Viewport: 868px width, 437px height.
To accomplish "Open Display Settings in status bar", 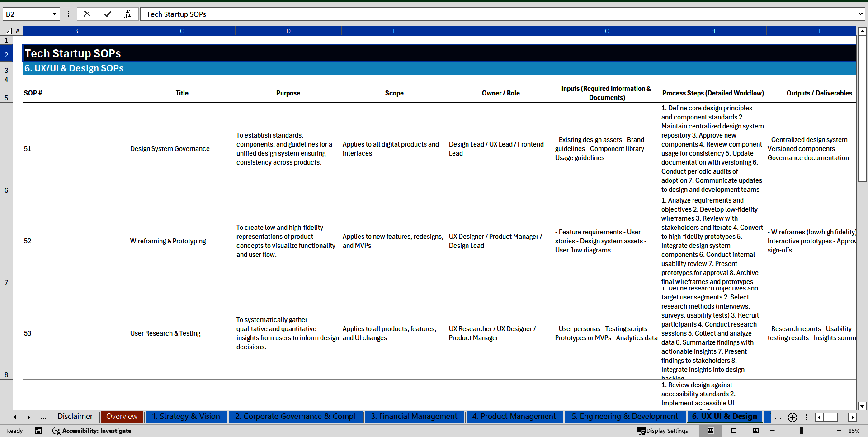I will point(663,431).
